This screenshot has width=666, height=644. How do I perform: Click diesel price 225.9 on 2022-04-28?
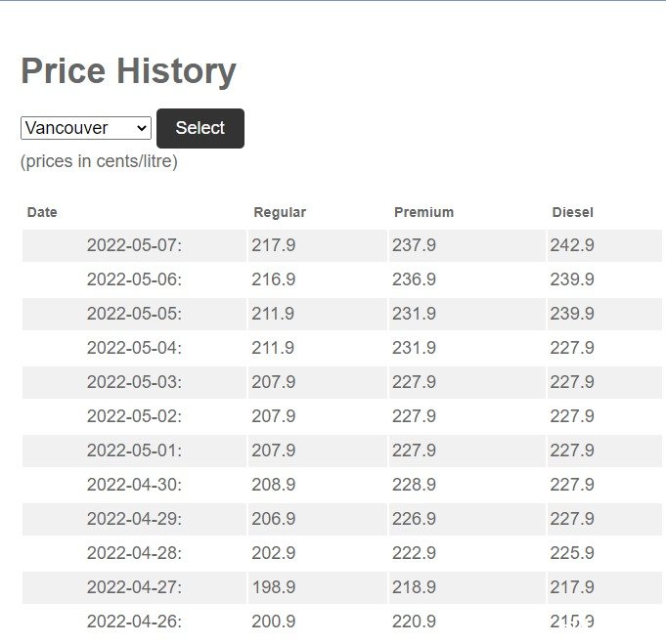(572, 553)
